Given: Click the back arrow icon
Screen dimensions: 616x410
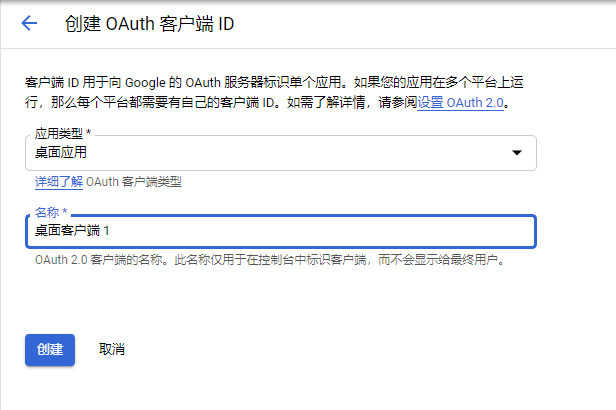Looking at the screenshot, I should point(29,23).
